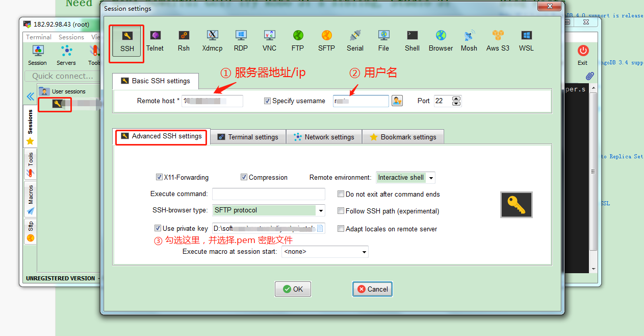This screenshot has width=644, height=336.
Task: Toggle the Specify username checkbox
Action: point(267,101)
